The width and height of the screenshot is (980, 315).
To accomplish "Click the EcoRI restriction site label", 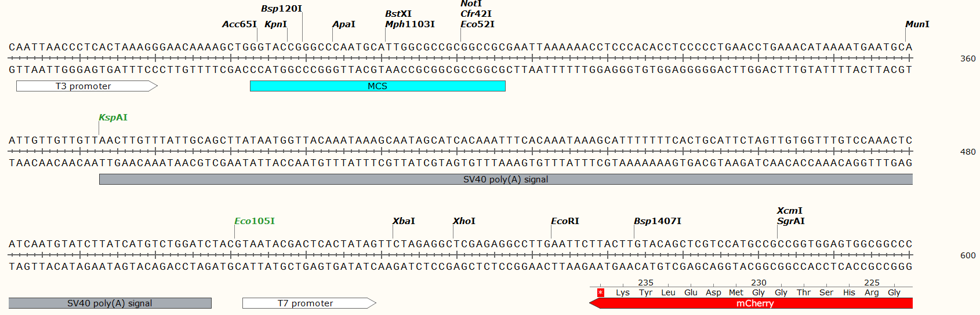I will [x=565, y=221].
